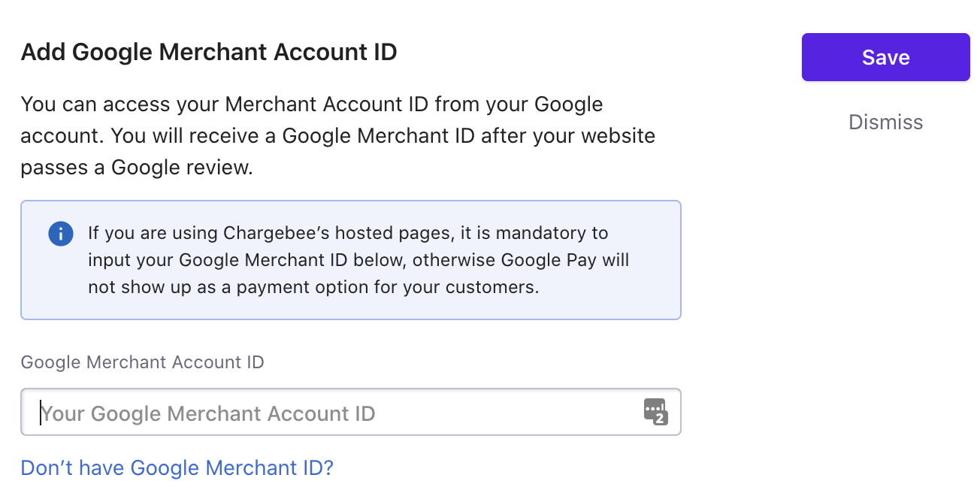Open the password manager autofill icon

point(655,412)
